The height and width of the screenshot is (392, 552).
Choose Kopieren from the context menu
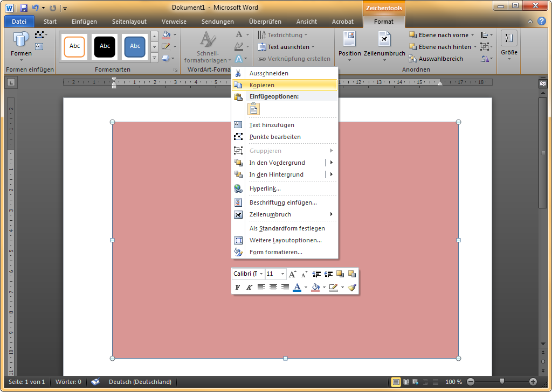262,85
